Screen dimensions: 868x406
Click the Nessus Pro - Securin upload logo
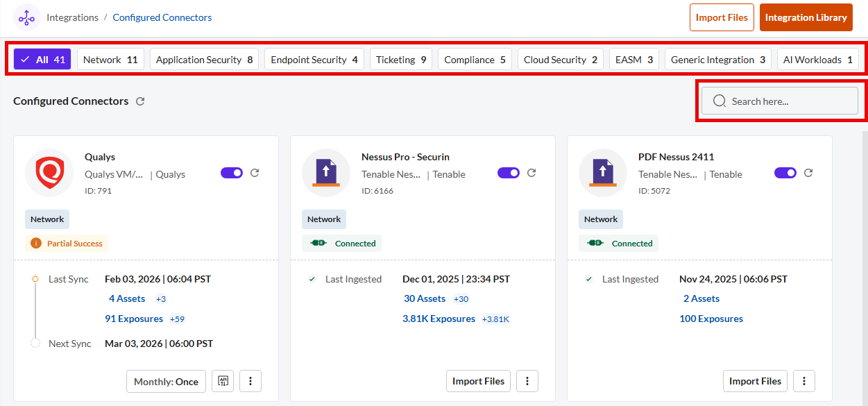[326, 172]
